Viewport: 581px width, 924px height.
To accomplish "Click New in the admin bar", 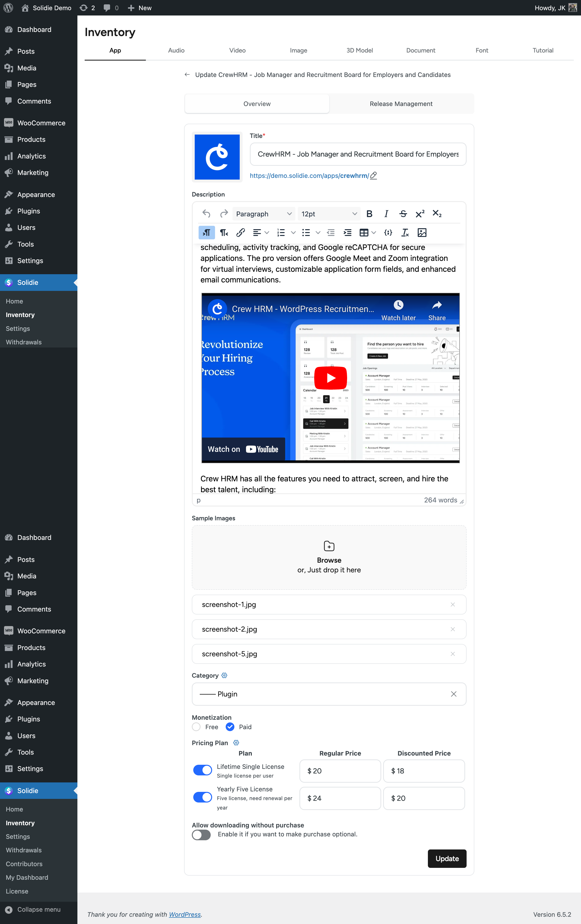I will (140, 8).
